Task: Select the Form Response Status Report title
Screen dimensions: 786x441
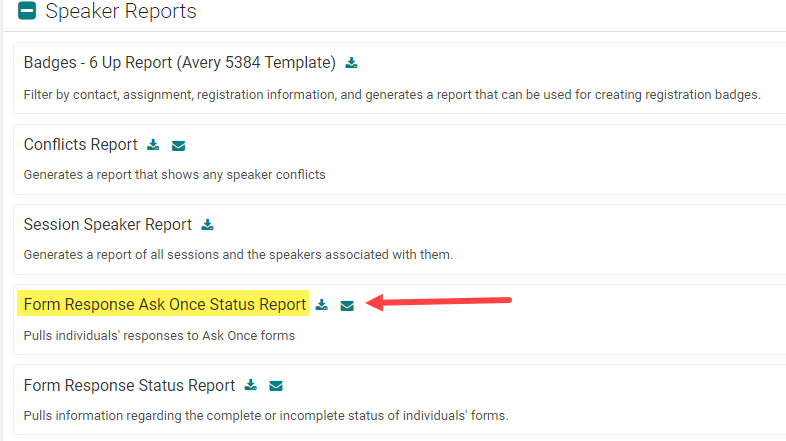Action: pyautogui.click(x=129, y=385)
